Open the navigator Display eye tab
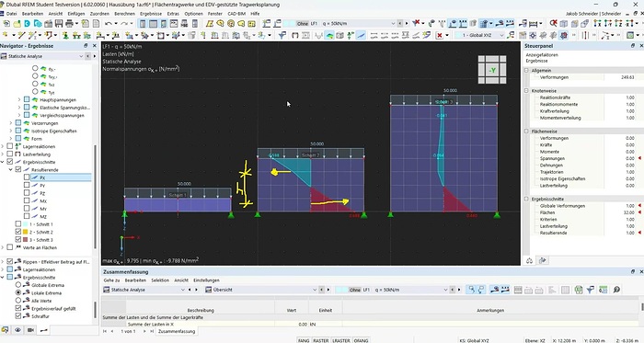Screen dimensions: 644x343 click(x=17, y=330)
